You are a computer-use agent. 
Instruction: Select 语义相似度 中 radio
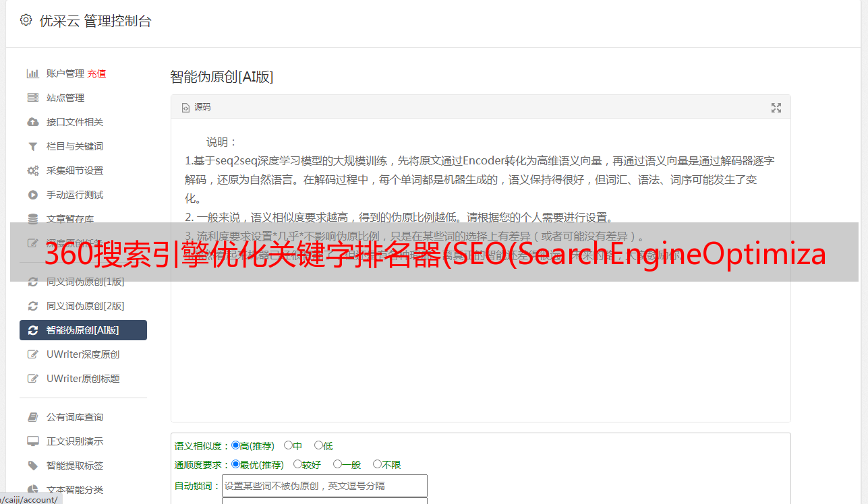[x=288, y=445]
